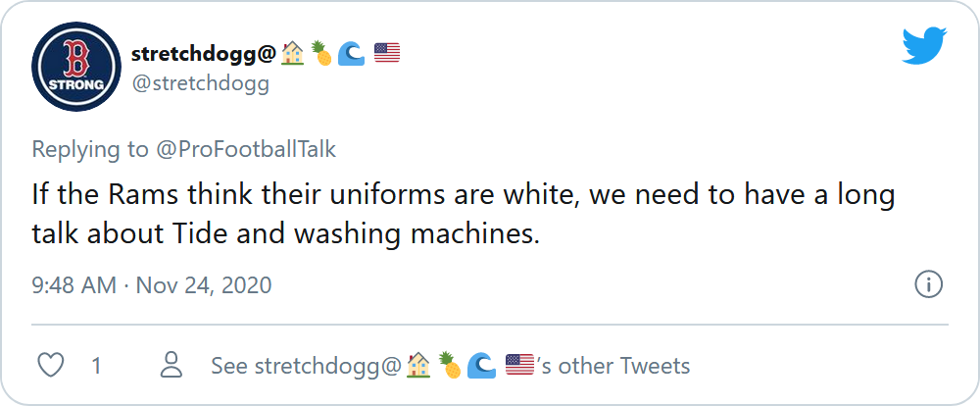This screenshot has width=980, height=406.
Task: Open the Boston Strong profile avatar
Action: click(76, 67)
